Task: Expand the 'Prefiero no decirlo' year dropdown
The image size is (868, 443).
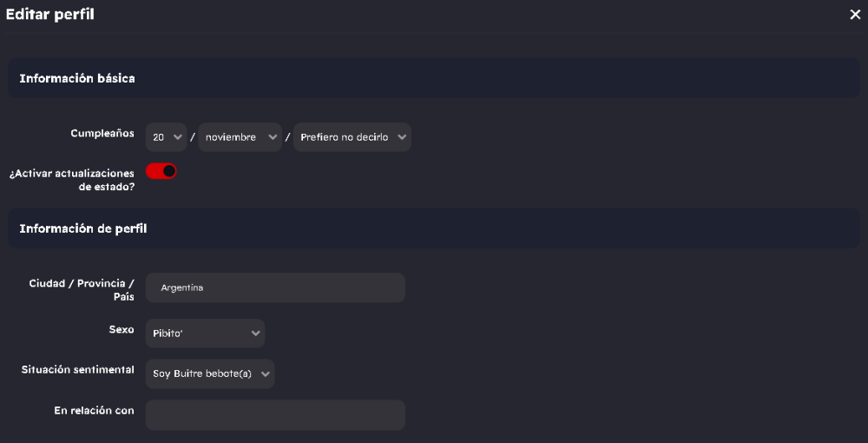Action: click(x=352, y=137)
